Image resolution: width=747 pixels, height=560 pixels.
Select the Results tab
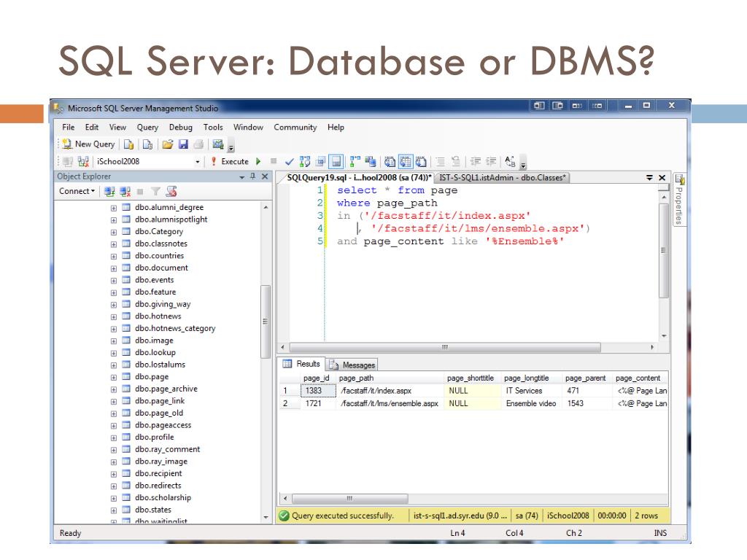301,364
